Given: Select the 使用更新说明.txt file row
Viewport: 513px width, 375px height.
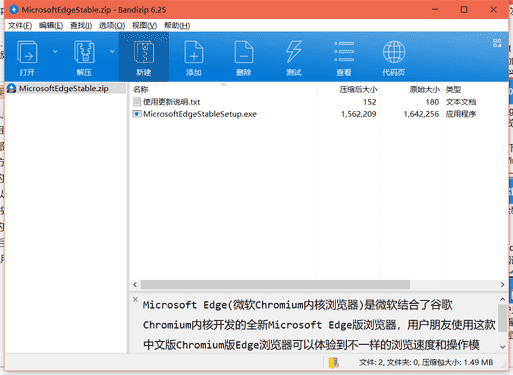Looking at the screenshot, I should point(319,102).
